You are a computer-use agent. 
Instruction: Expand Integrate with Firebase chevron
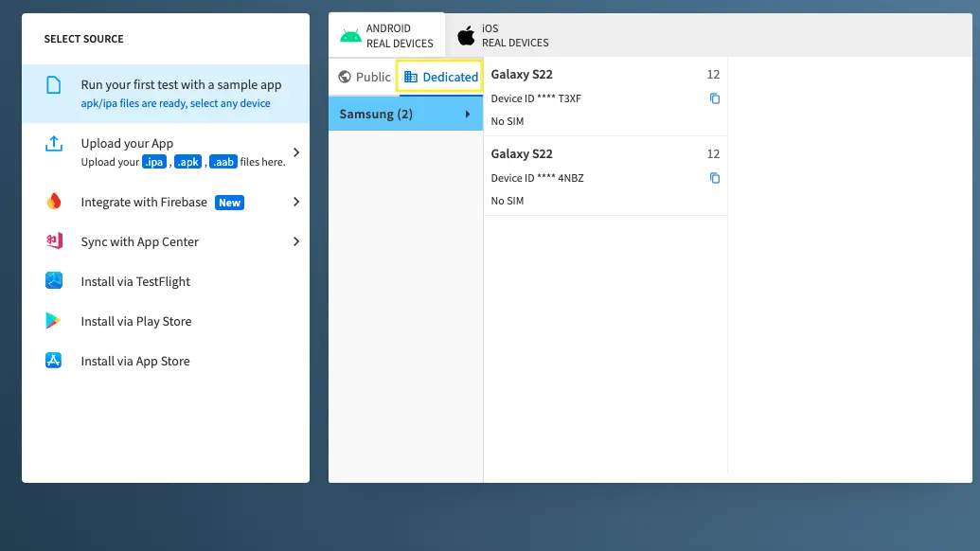[296, 202]
